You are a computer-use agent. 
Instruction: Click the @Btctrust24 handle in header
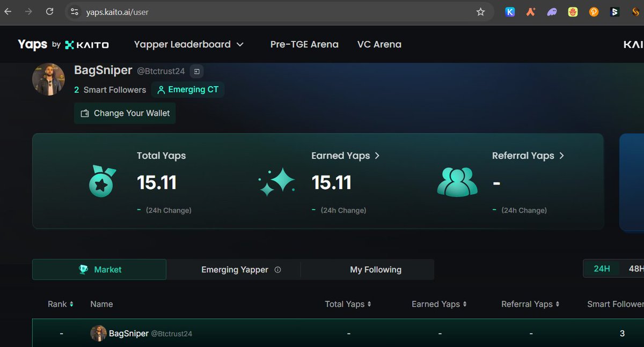pos(161,71)
